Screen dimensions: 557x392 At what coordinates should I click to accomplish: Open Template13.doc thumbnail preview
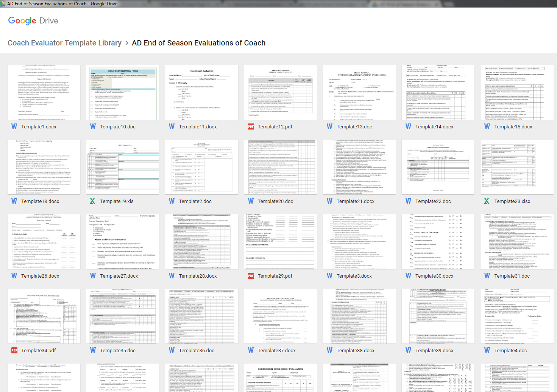pos(359,92)
